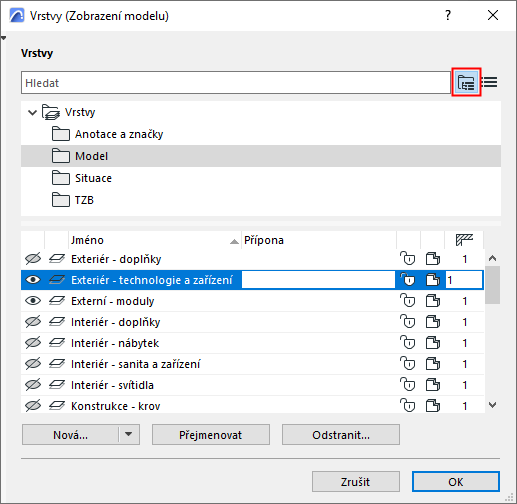The image size is (517, 504).
Task: Switch to flat list view of layers
Action: click(490, 82)
